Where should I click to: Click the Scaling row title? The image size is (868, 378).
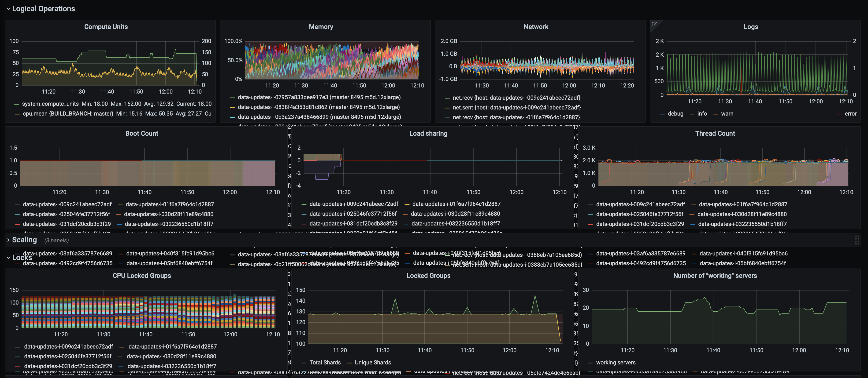pos(24,240)
